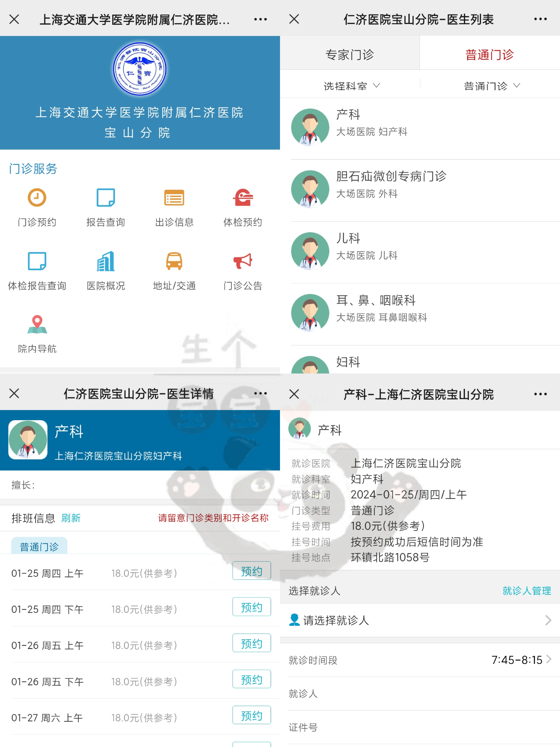Click 预约 for 01-26 周五 下午
Image resolution: width=560 pixels, height=747 pixels.
point(251,679)
